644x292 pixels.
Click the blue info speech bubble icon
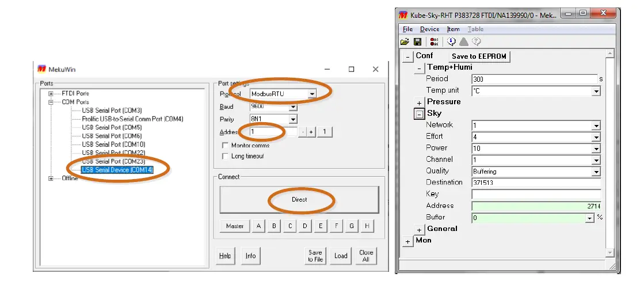451,41
